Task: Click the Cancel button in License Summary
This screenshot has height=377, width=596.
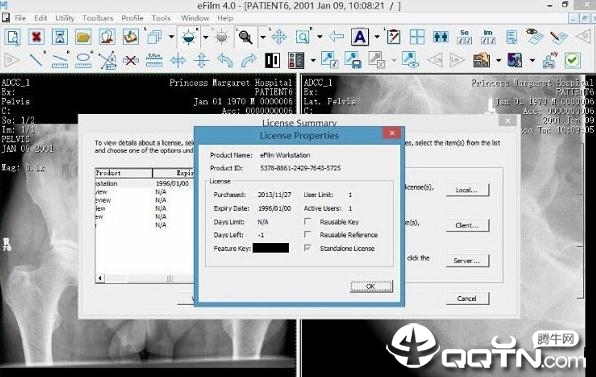Action: (467, 298)
